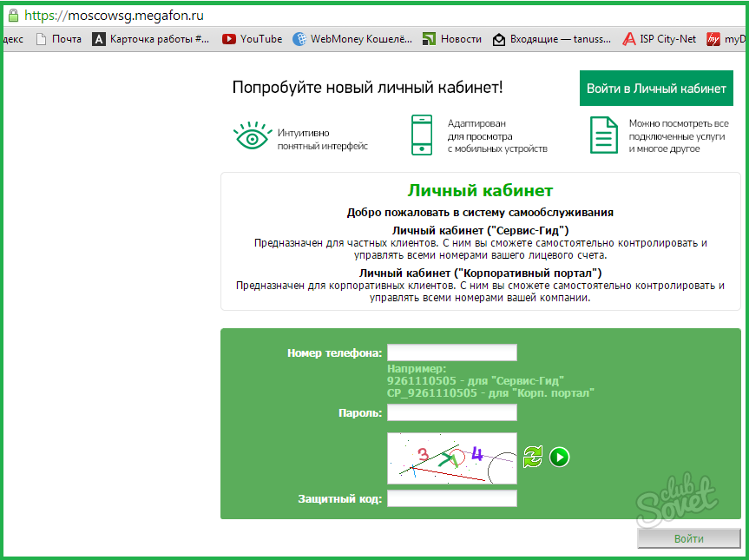Click the example text CP_9261110505 для Корп. портал
Viewport: 749px width, 560px height.
click(x=490, y=393)
